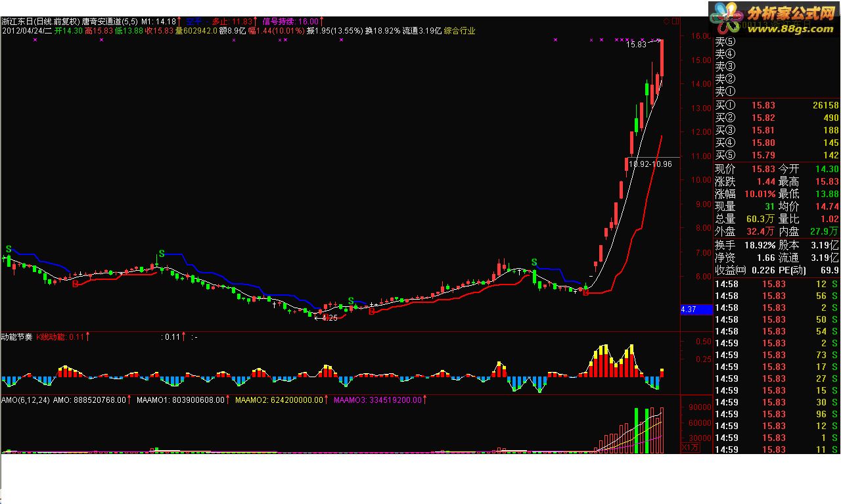Click the 涨跌 value 1.44
Viewport: 841px width, 504px height.
(766, 181)
